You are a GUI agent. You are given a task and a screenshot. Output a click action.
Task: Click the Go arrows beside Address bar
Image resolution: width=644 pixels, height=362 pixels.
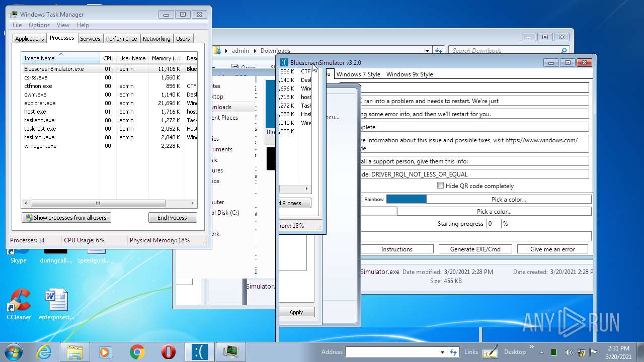pyautogui.click(x=453, y=352)
